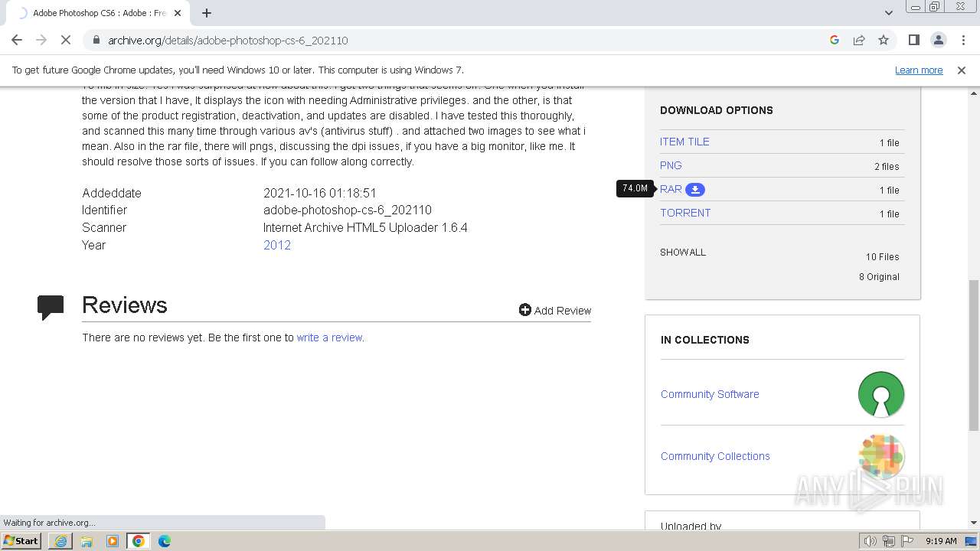Open ITEM TILE download option
Image resolution: width=980 pixels, height=551 pixels.
tap(684, 142)
